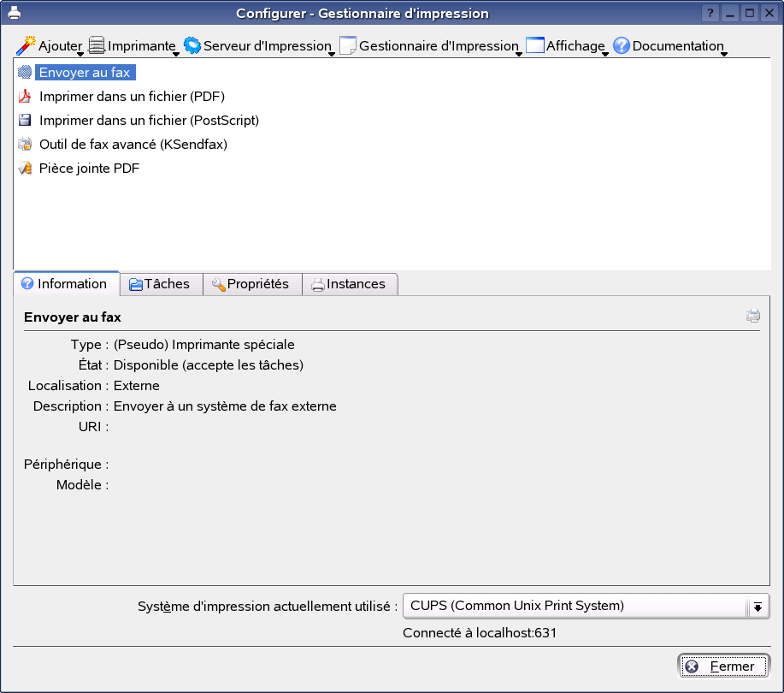
Task: Click the print system combo box arrow
Action: (758, 607)
